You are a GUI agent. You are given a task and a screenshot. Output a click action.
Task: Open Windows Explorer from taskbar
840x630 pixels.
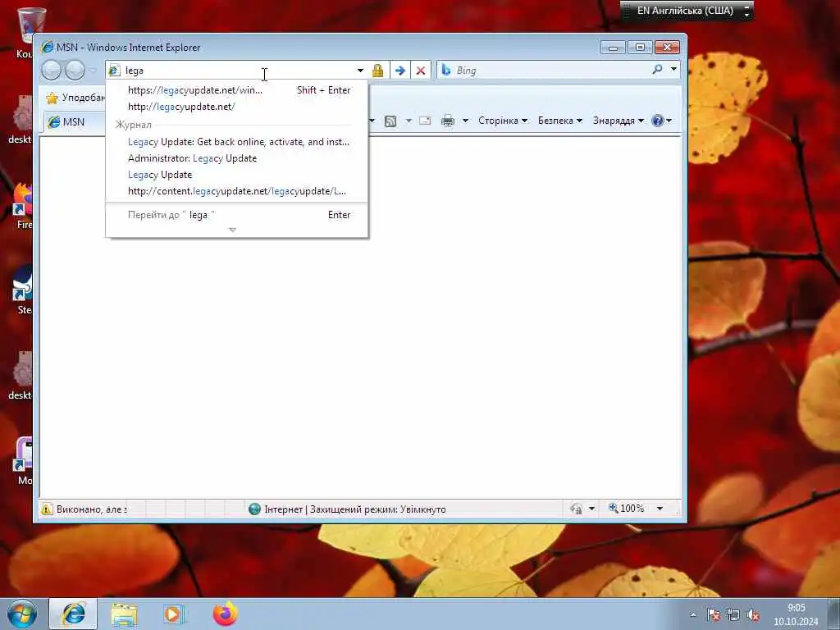125,614
